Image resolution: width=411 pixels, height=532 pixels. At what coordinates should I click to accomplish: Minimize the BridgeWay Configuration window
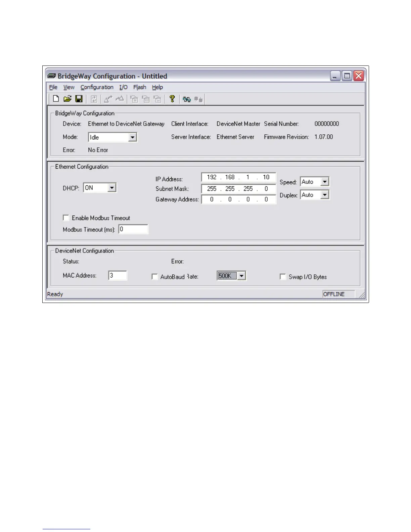pos(335,76)
